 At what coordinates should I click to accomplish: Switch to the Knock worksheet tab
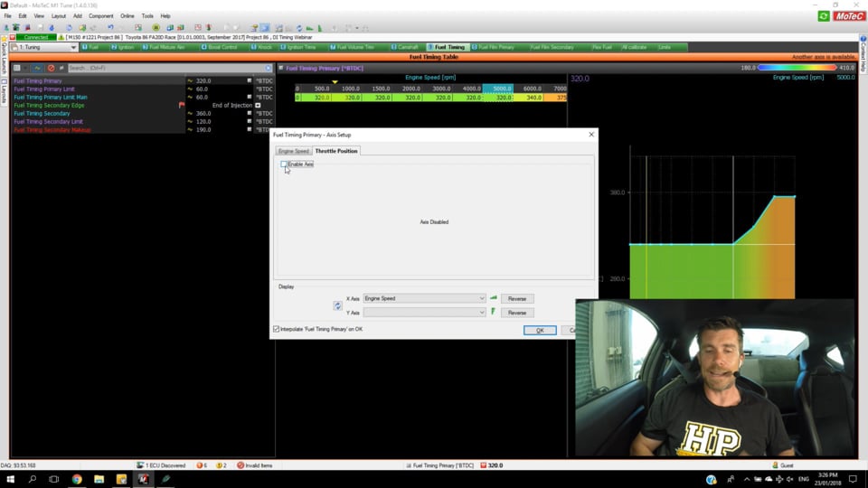[x=262, y=47]
